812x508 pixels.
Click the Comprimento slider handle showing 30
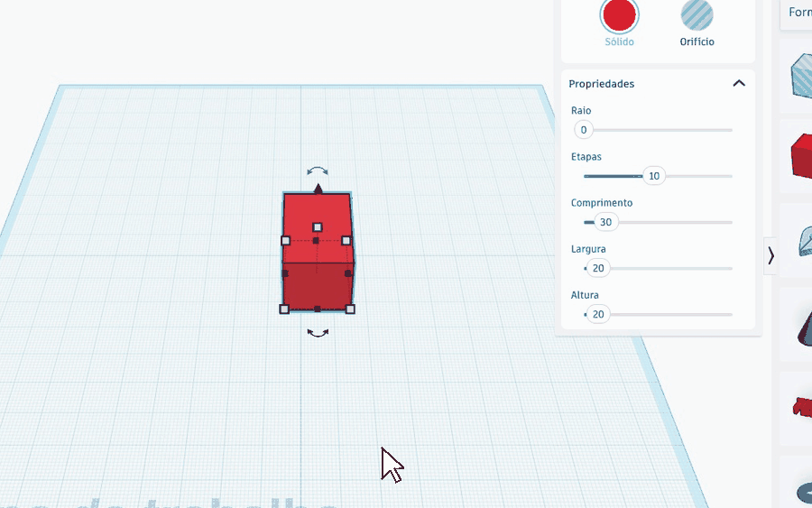(605, 222)
